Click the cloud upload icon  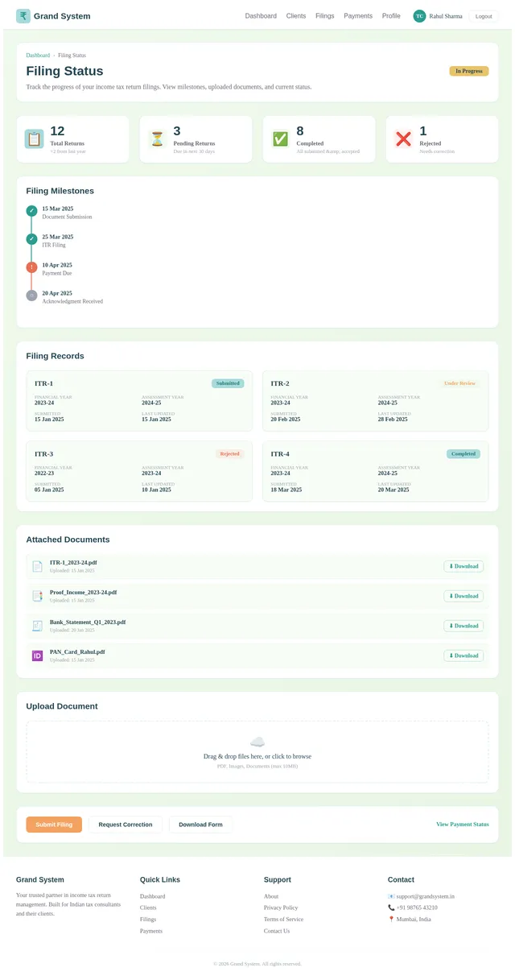[x=257, y=742]
